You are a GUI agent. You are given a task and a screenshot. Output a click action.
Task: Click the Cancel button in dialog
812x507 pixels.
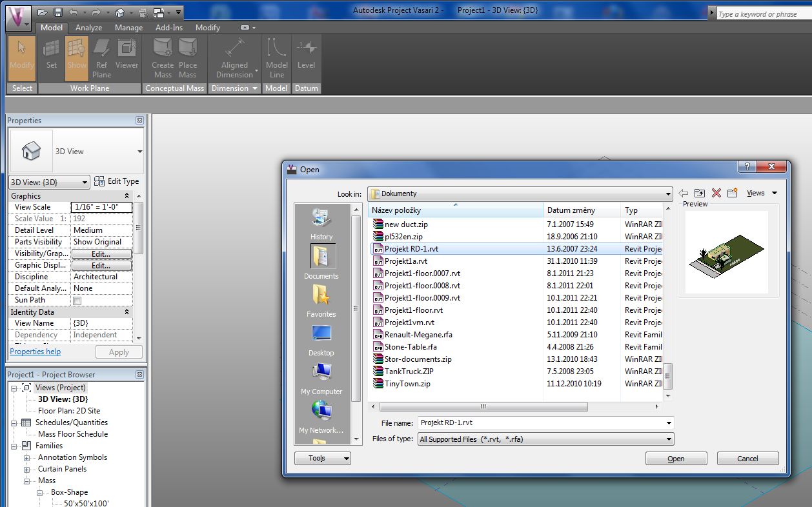[x=747, y=459]
